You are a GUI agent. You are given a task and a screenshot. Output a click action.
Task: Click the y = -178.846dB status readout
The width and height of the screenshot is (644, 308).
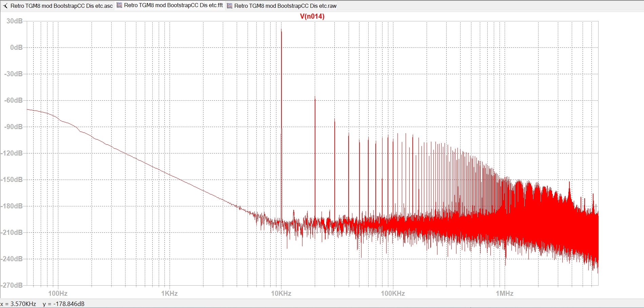coord(63,304)
